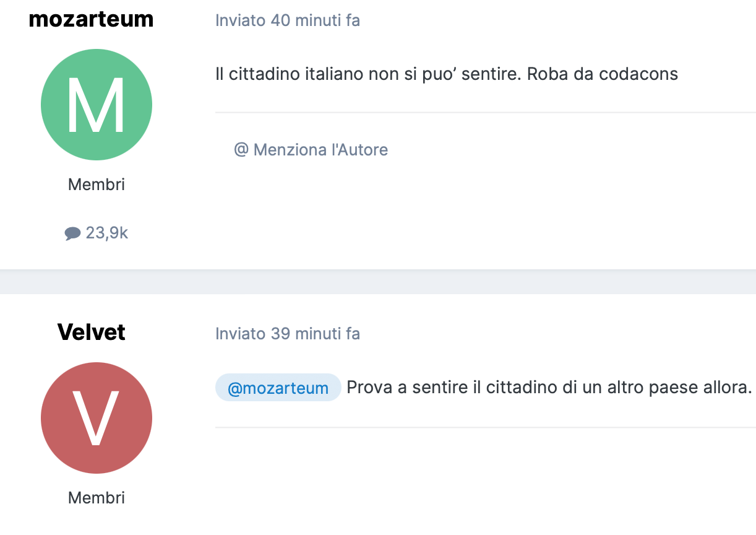Open mozarteum's green M avatar
The width and height of the screenshot is (756, 535).
point(97,105)
